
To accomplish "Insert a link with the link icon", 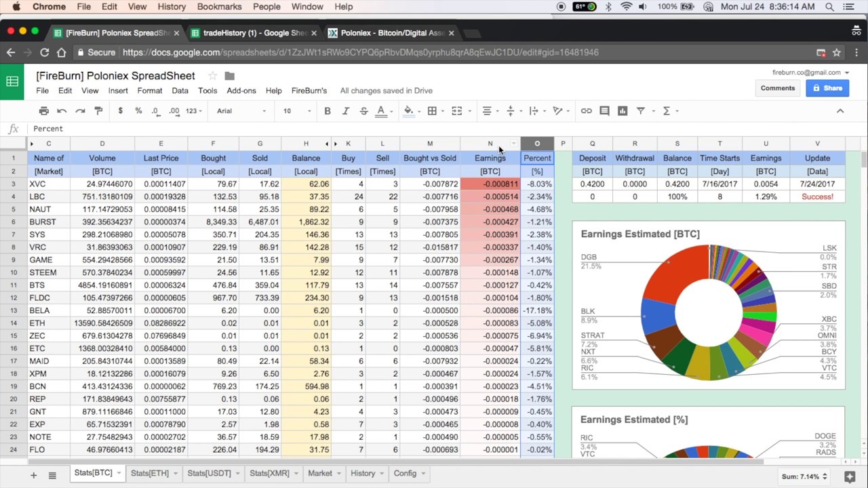I will [x=586, y=110].
